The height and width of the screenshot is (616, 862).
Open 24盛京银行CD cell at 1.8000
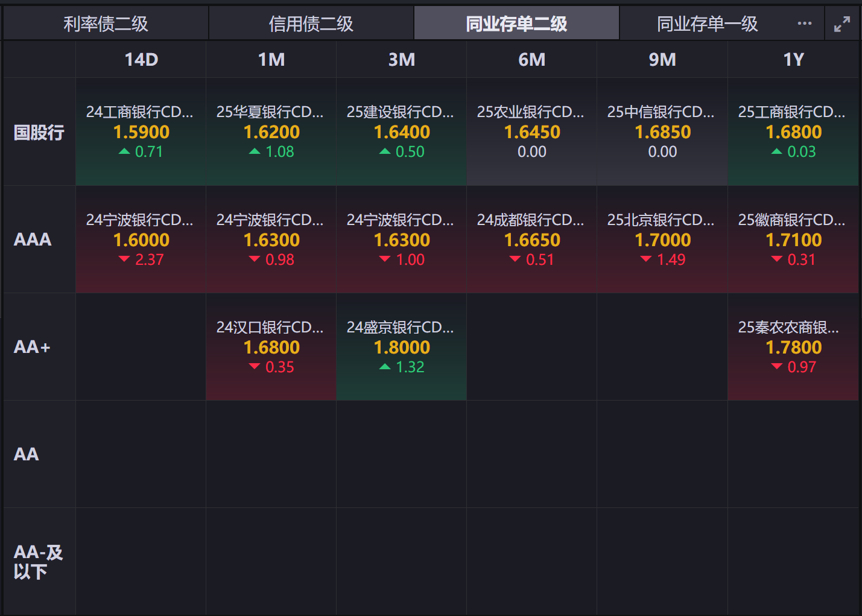(x=402, y=347)
